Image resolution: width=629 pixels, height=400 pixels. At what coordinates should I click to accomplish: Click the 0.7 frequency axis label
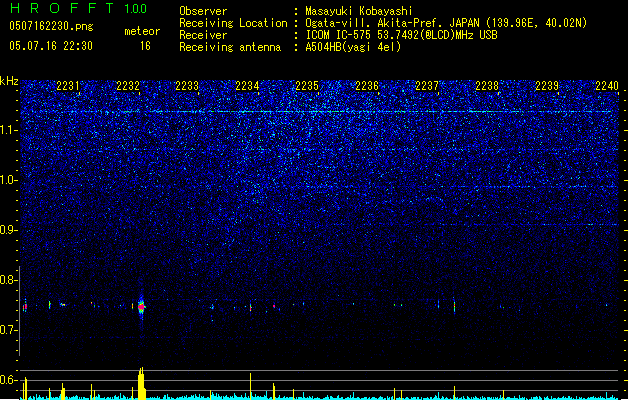point(8,330)
